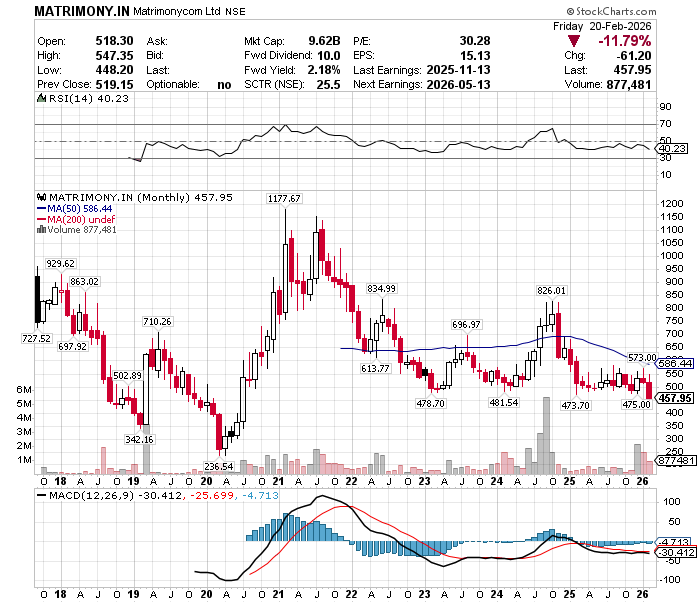
Task: Click the 342.16 price label
Action: (x=139, y=440)
